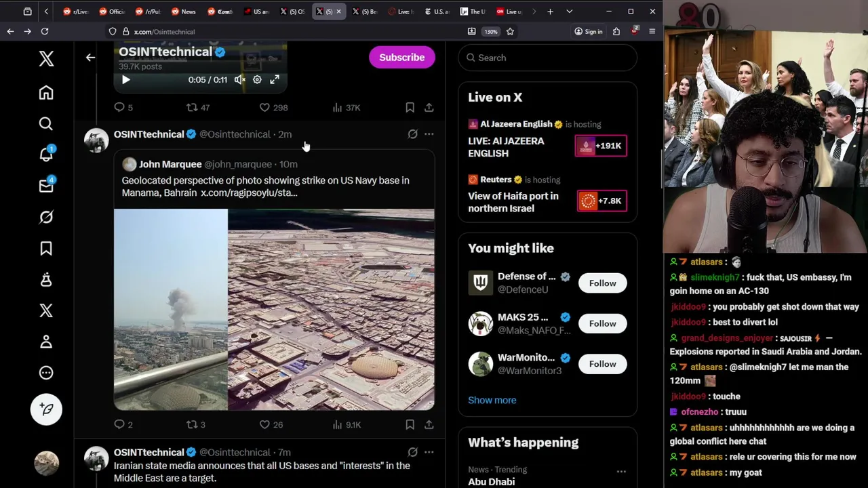Bookmark the Bahrain strike post
The width and height of the screenshot is (868, 488).
click(410, 424)
